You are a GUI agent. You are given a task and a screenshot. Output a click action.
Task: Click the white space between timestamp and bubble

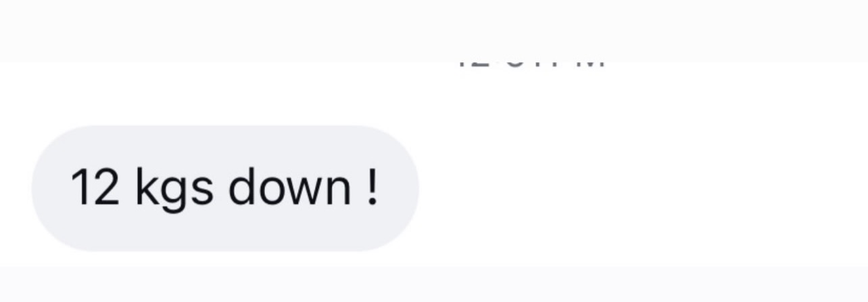click(434, 98)
